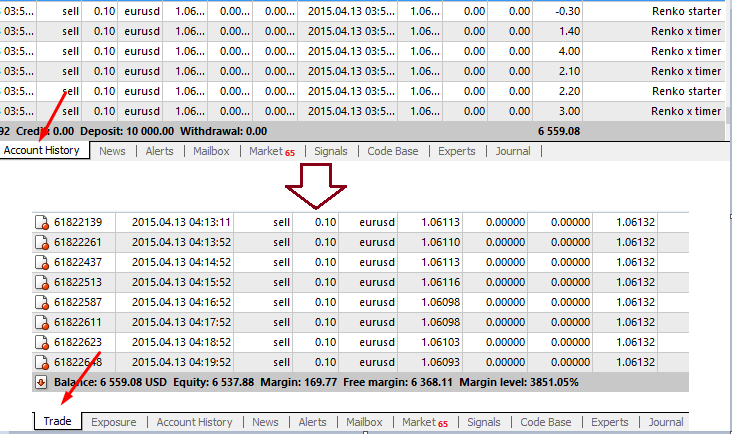
Task: Click the order icon for ticket 61822437
Action: 42,262
